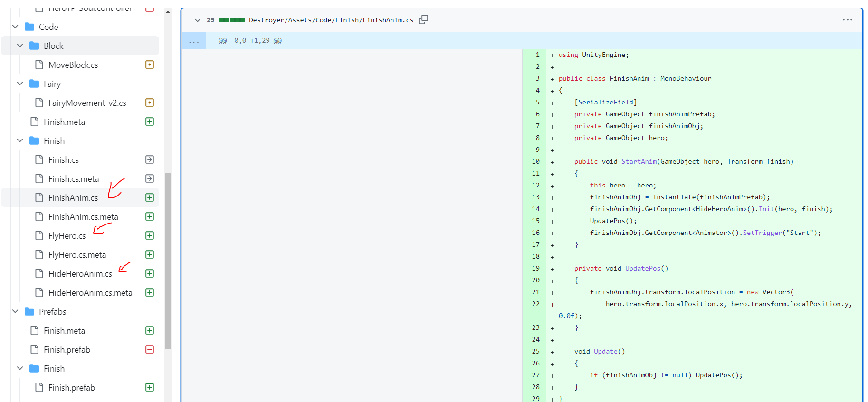Click the added icon beside Code's Finish.meta
Viewport: 868px width, 402px height.
(x=150, y=122)
